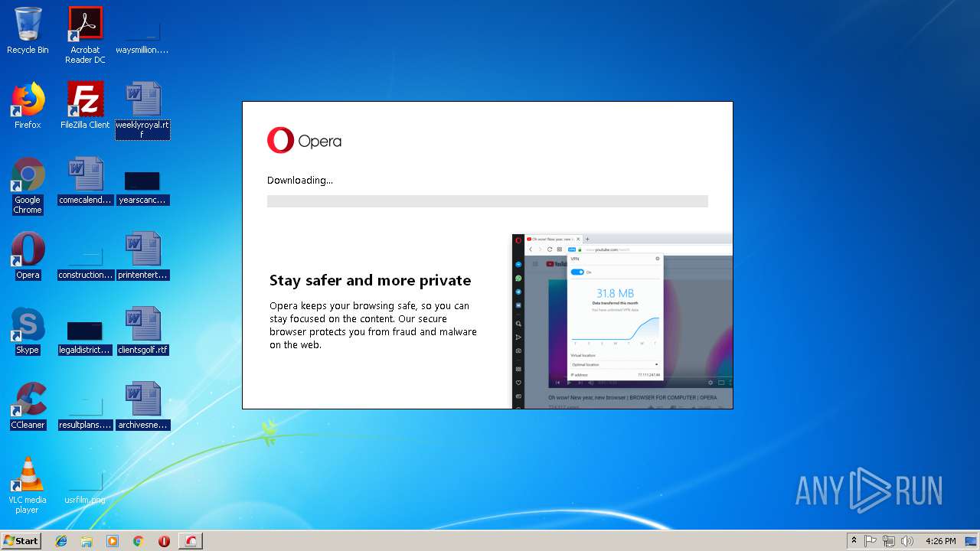Open volume control tray icon
The width and height of the screenshot is (980, 551).
click(907, 540)
